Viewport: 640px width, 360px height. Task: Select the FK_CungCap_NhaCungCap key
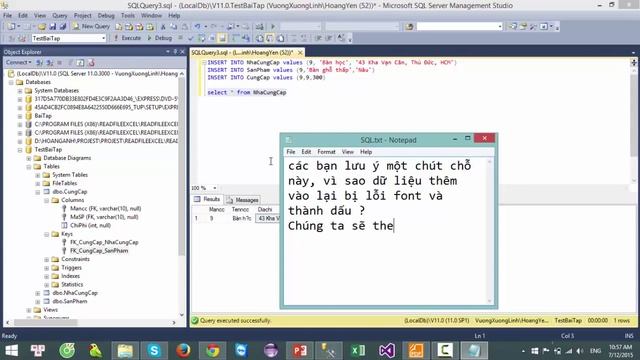point(104,242)
